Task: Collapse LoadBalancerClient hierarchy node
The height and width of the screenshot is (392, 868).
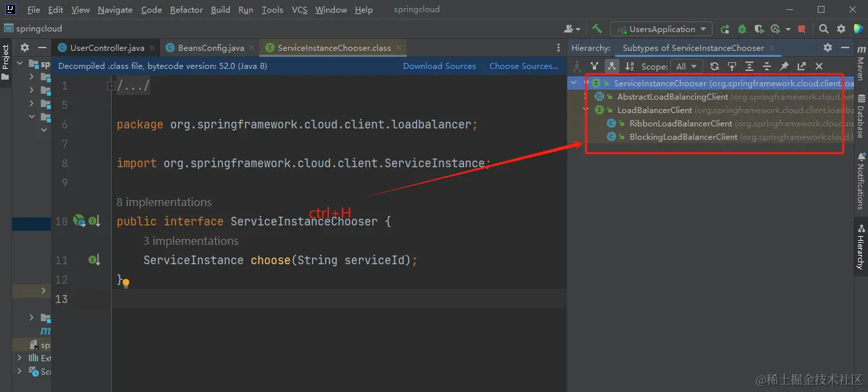Action: click(x=586, y=110)
